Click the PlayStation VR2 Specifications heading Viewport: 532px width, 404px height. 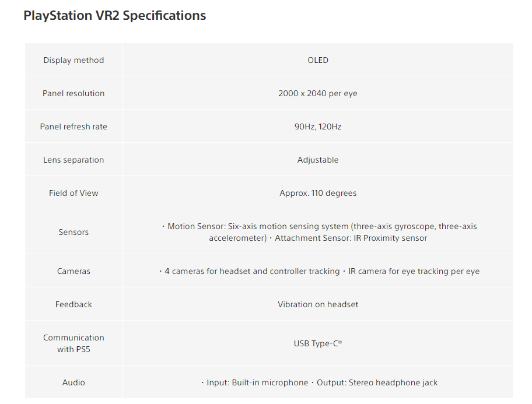(114, 16)
